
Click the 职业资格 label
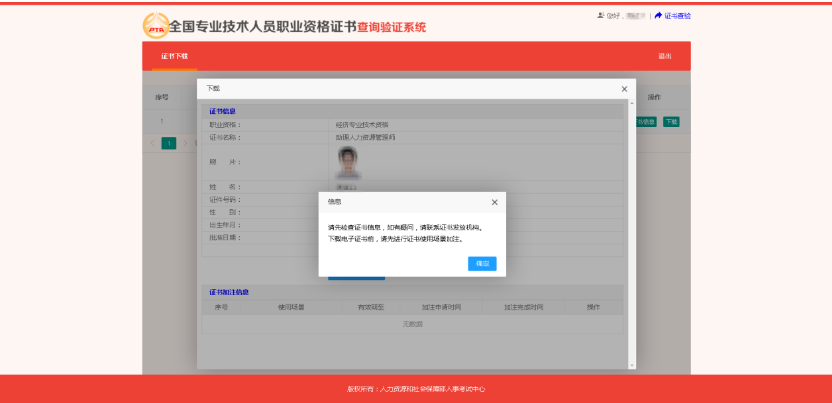(x=225, y=125)
